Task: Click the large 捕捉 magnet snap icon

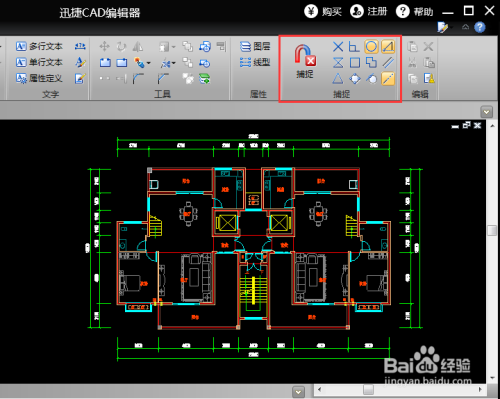Action: click(x=305, y=61)
